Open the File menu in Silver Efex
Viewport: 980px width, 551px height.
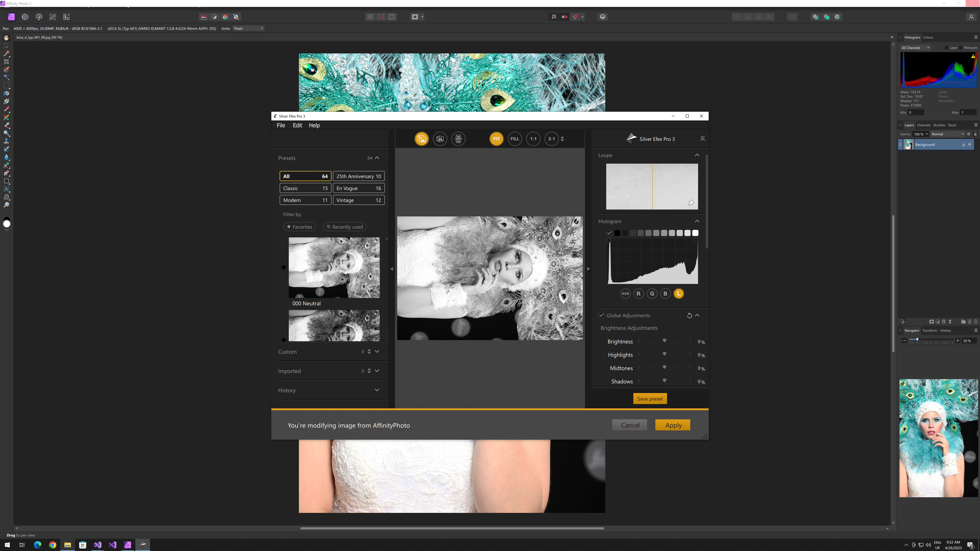pos(281,126)
